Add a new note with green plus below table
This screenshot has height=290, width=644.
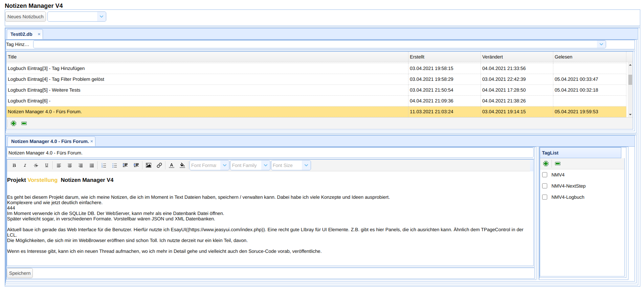coord(14,123)
